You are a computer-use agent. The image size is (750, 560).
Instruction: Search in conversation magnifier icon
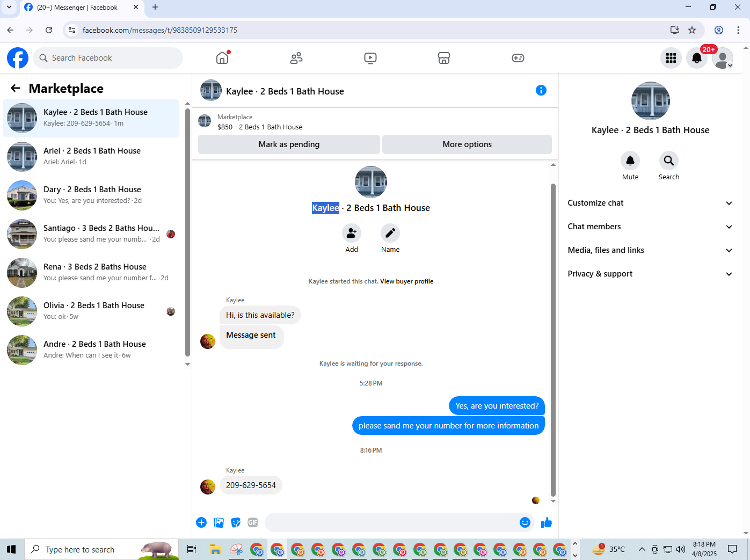[669, 161]
